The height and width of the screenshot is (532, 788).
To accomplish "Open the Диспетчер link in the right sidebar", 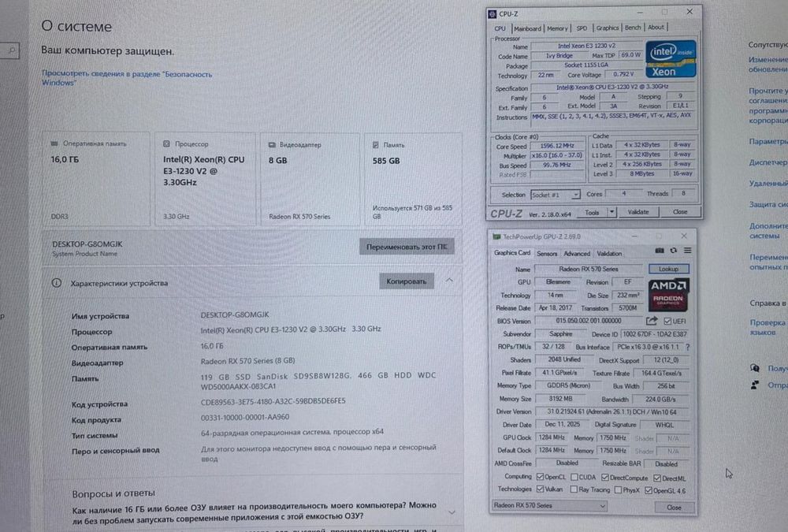I will (x=768, y=162).
